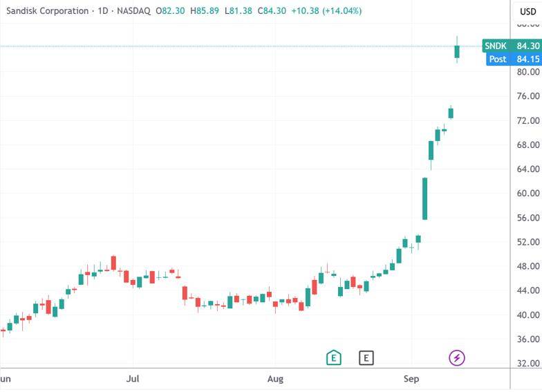Image resolution: width=542 pixels, height=392 pixels.
Task: Click the 44.00 mark on price scale
Action: click(x=527, y=291)
